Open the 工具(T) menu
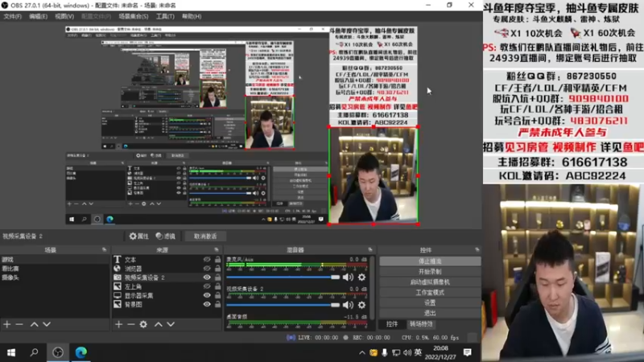The image size is (644, 362). (165, 16)
